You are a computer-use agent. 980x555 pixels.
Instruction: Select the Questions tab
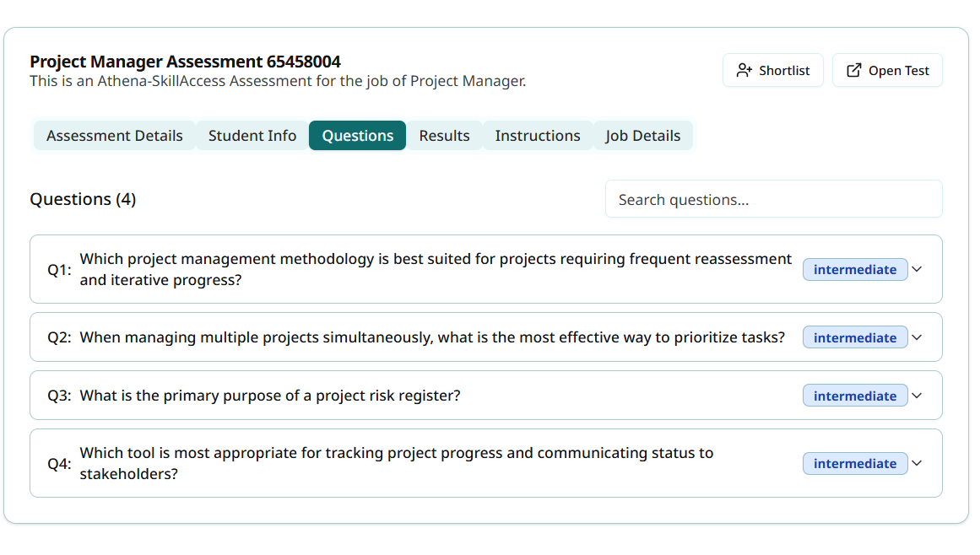click(358, 136)
